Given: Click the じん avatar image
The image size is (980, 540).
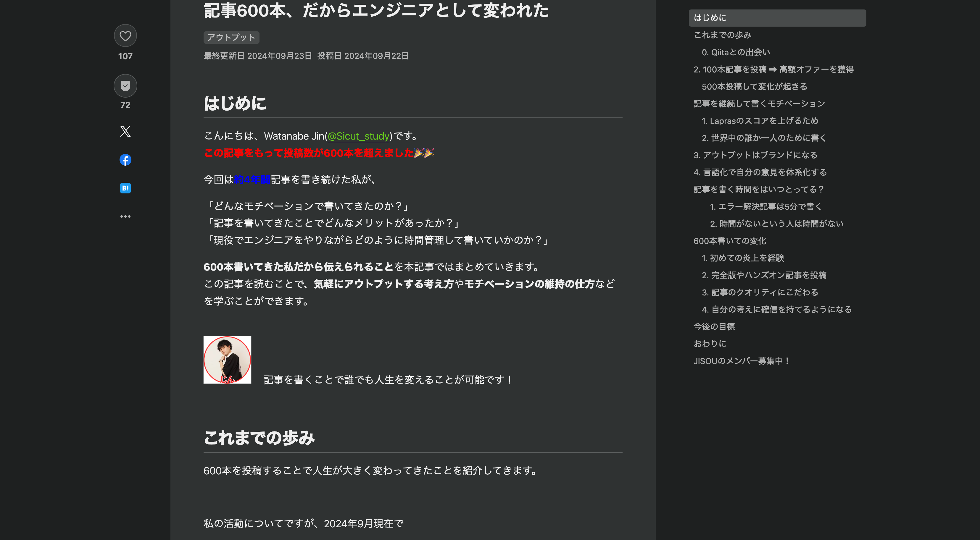Looking at the screenshot, I should [x=227, y=360].
